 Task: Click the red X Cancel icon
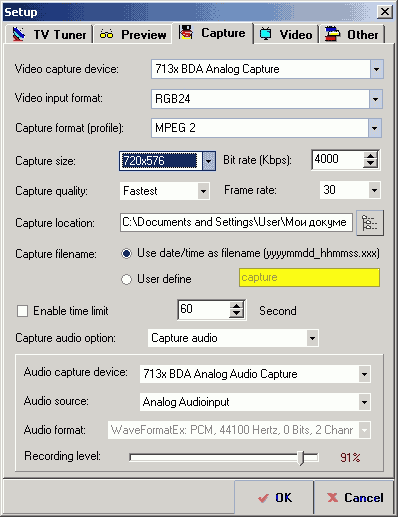332,498
